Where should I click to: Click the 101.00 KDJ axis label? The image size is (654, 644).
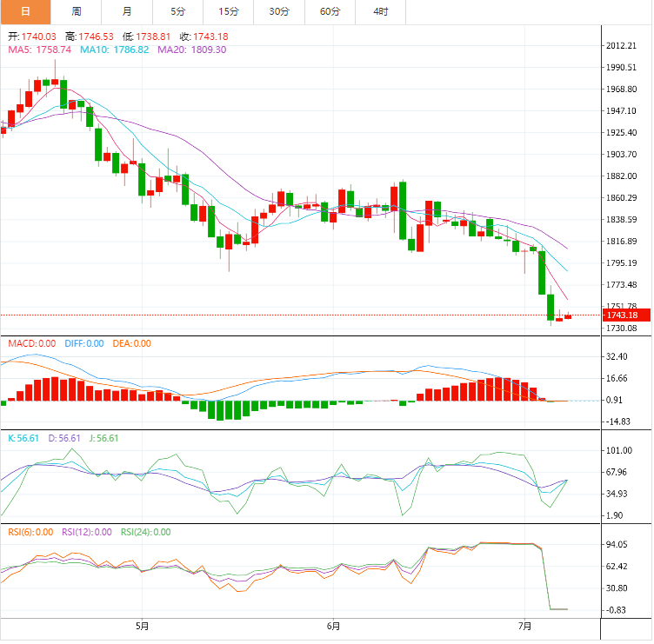619,450
